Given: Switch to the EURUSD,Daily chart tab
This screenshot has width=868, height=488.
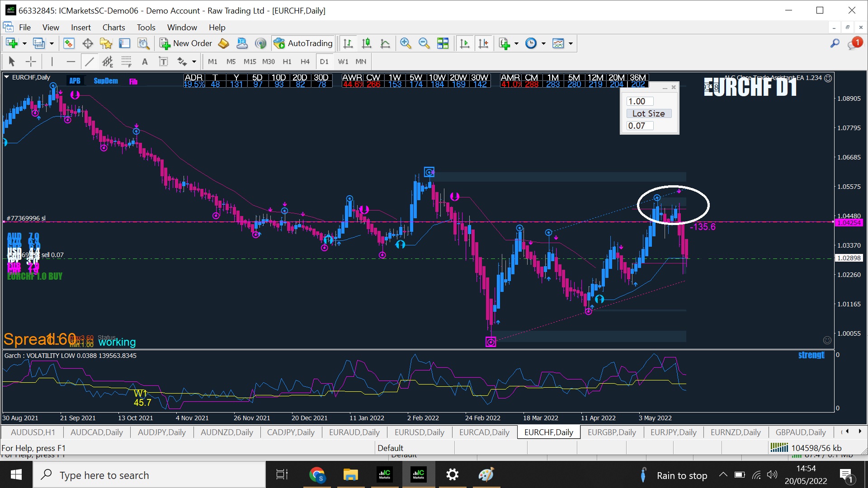Looking at the screenshot, I should [x=419, y=432].
